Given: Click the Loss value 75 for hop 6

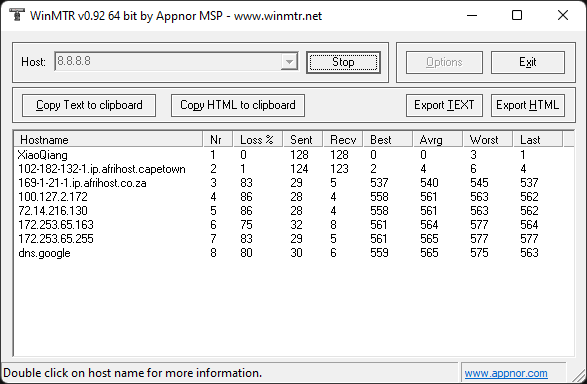Looking at the screenshot, I should tap(246, 225).
